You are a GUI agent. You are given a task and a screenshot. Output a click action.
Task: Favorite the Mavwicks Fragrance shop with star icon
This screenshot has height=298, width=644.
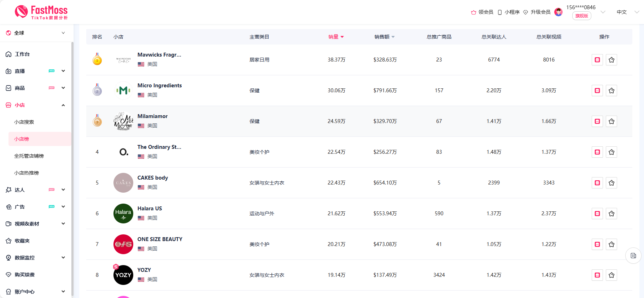coord(611,60)
